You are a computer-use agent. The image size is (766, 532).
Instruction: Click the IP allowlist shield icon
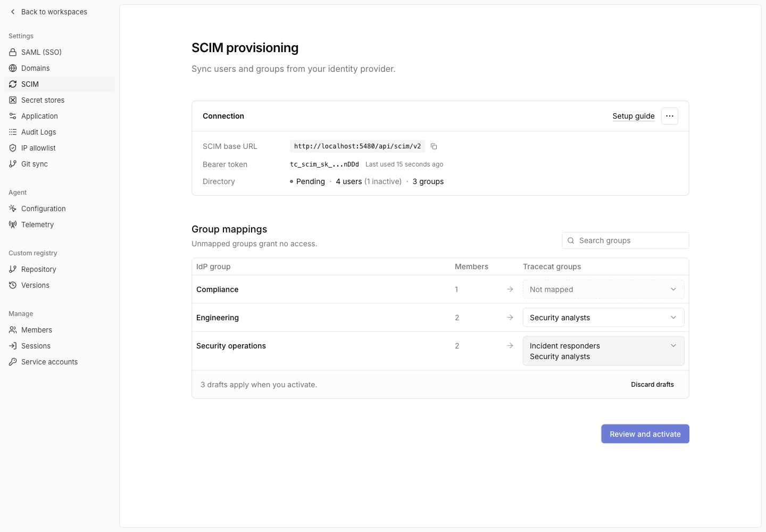13,148
